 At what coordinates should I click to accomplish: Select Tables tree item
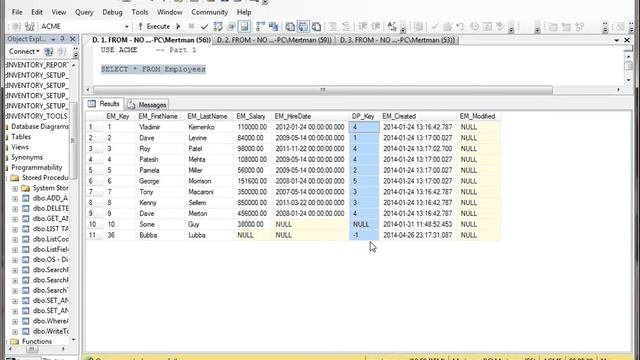coord(21,137)
